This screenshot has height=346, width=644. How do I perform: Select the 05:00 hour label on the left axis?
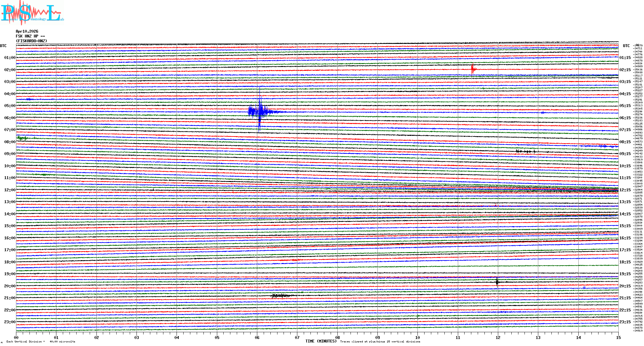[x=10, y=106]
